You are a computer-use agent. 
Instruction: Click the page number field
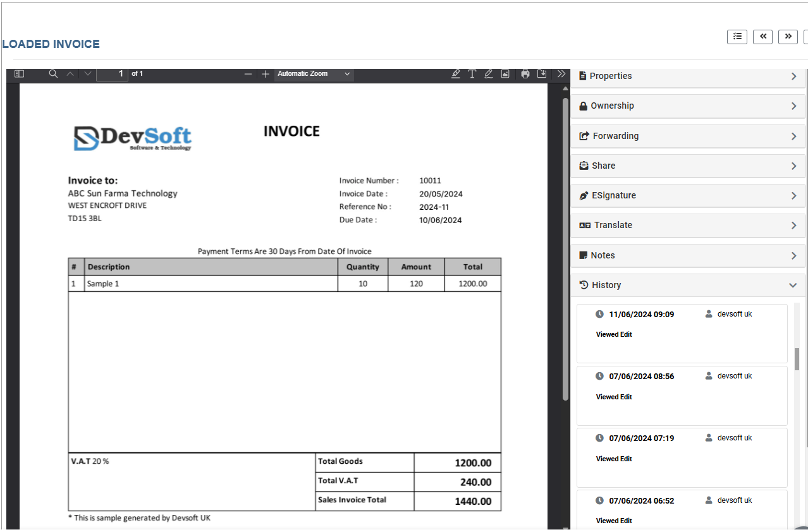pos(112,74)
